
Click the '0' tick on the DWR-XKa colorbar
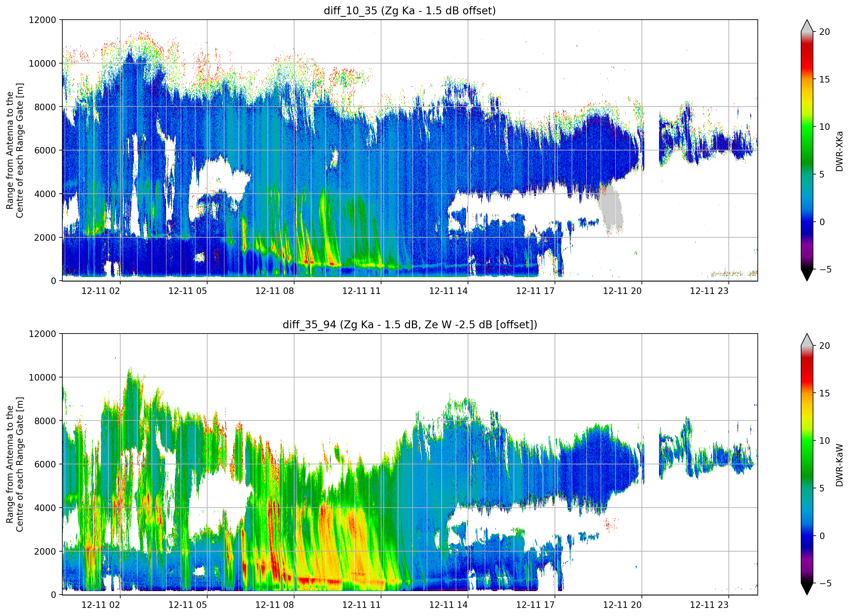[822, 222]
